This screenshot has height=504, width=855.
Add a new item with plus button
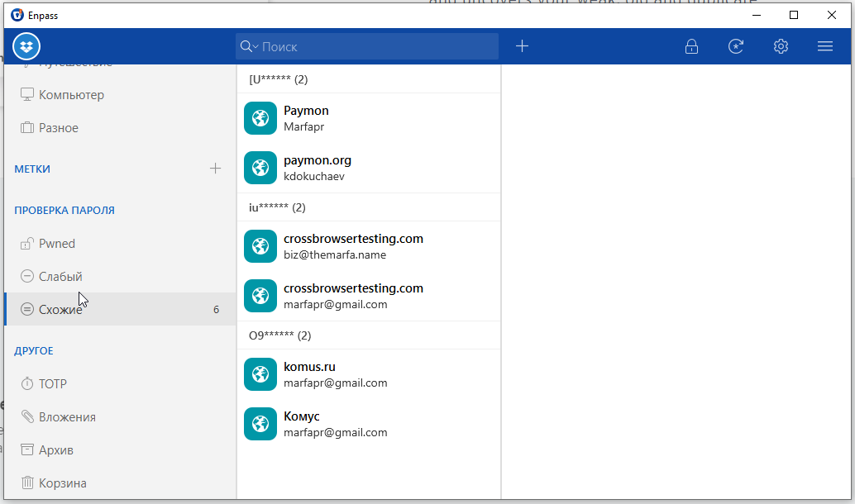click(522, 46)
